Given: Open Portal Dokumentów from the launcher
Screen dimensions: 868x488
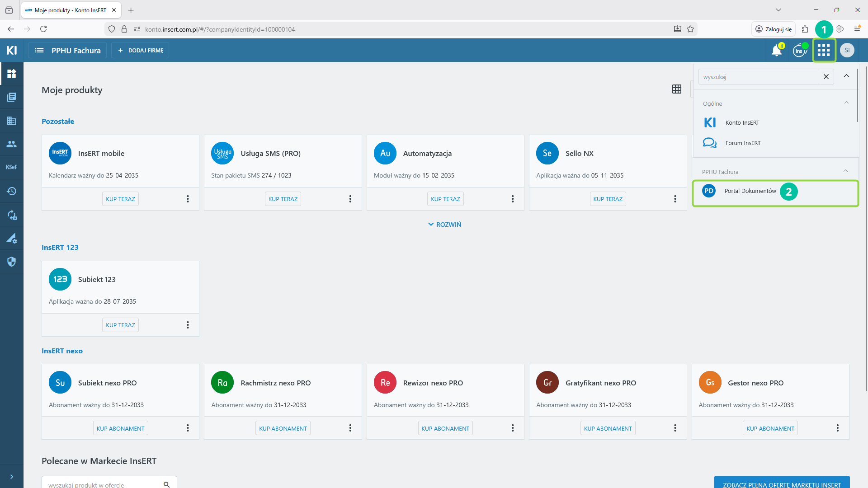Looking at the screenshot, I should (750, 191).
